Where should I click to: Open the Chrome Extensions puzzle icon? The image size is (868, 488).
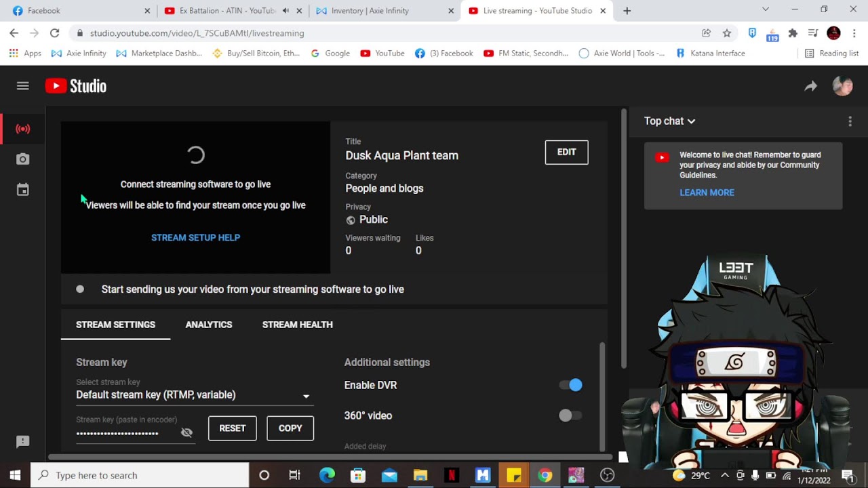click(x=793, y=33)
